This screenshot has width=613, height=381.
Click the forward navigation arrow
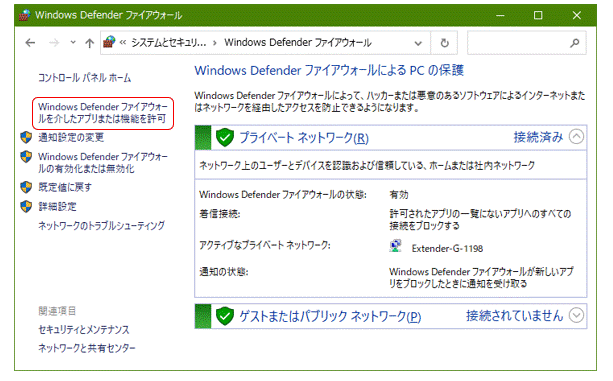(54, 43)
